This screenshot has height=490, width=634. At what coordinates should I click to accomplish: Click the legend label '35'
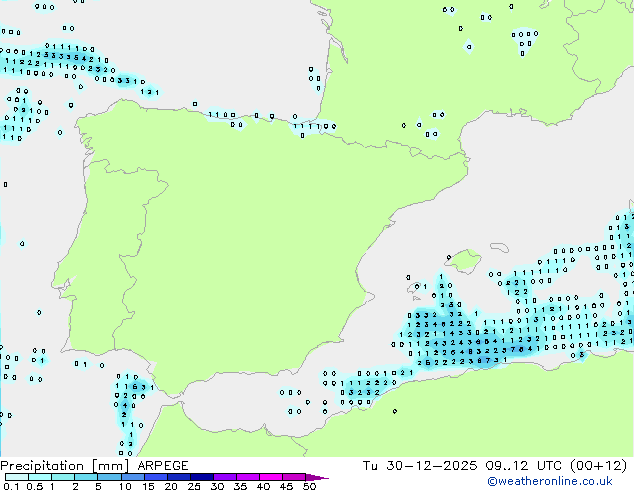click(x=240, y=486)
